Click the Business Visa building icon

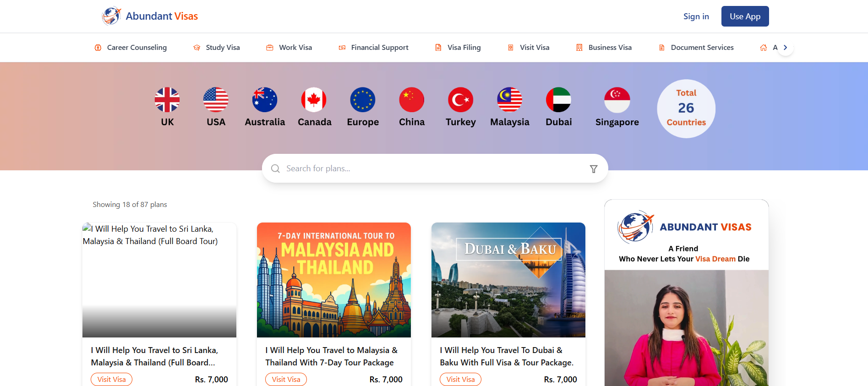(x=579, y=48)
